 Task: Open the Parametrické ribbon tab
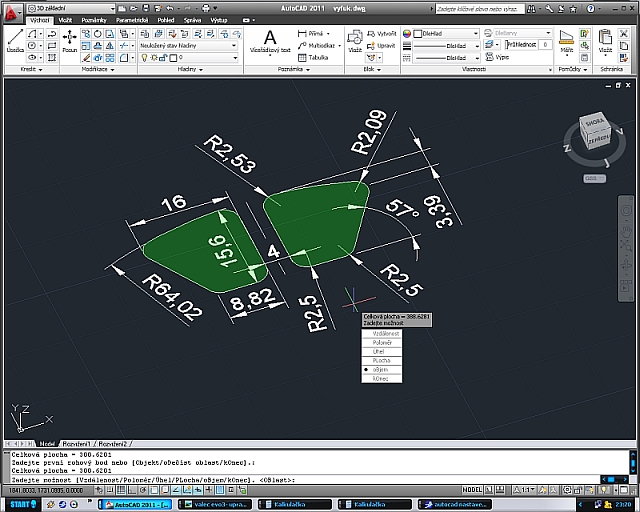coord(132,20)
